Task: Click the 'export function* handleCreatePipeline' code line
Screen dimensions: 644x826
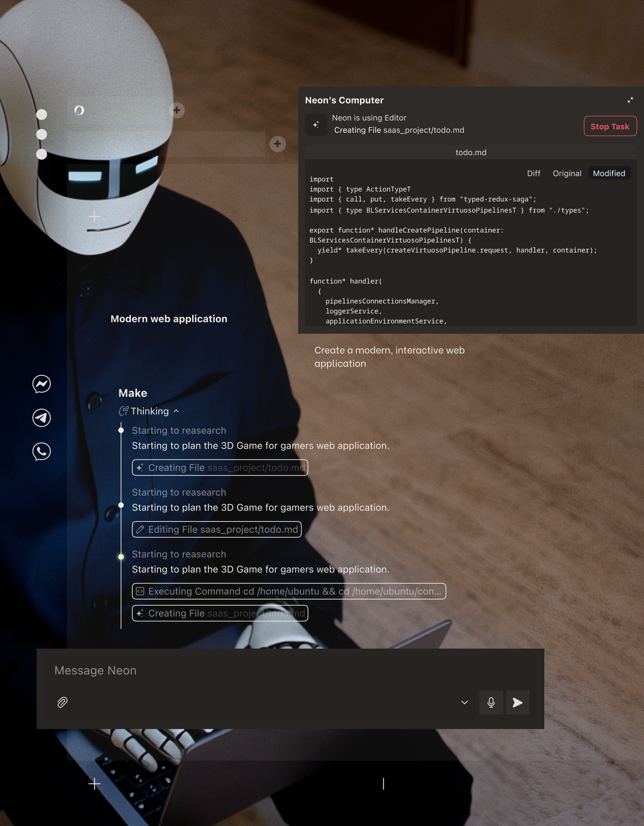Action: [406, 230]
